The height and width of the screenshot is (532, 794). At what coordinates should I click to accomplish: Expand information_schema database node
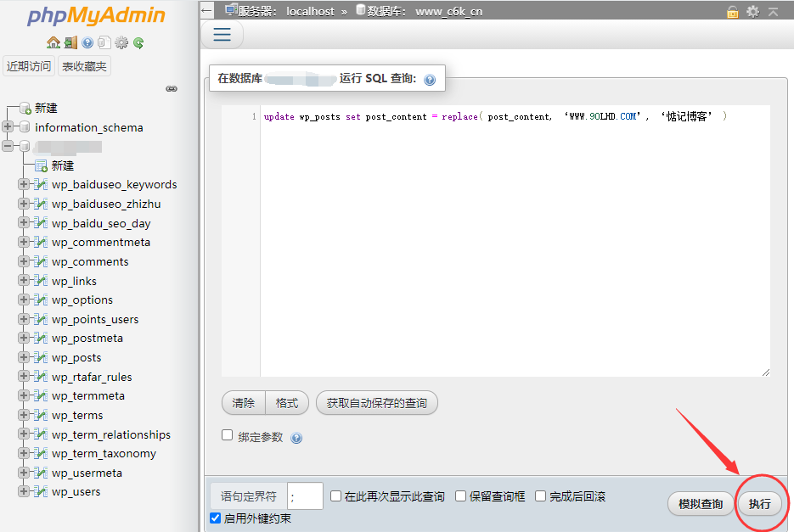[8, 126]
